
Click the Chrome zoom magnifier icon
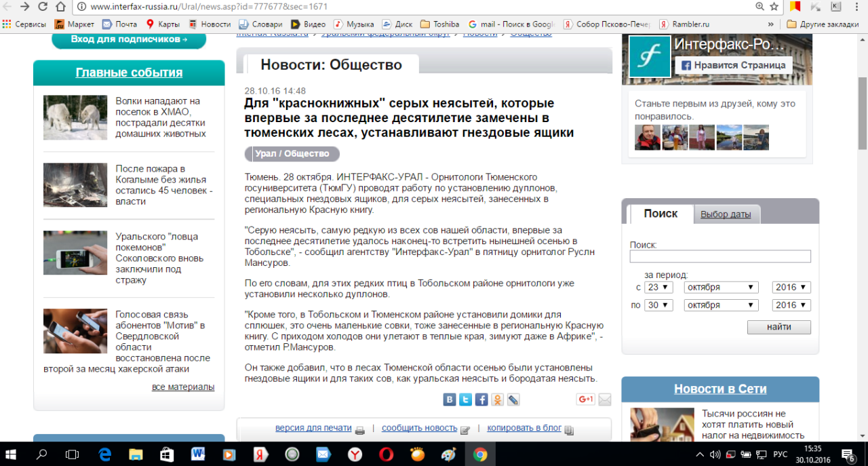pos(759,7)
